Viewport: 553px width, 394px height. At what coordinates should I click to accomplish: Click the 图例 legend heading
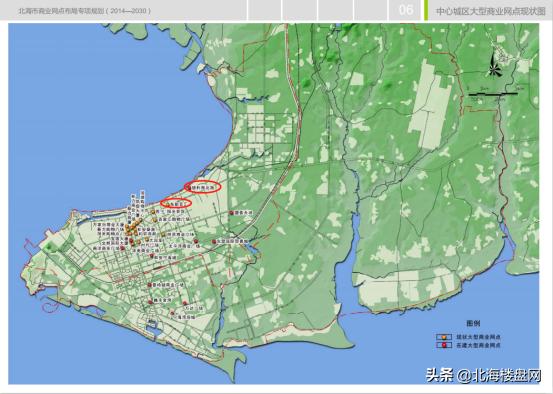coord(473,323)
